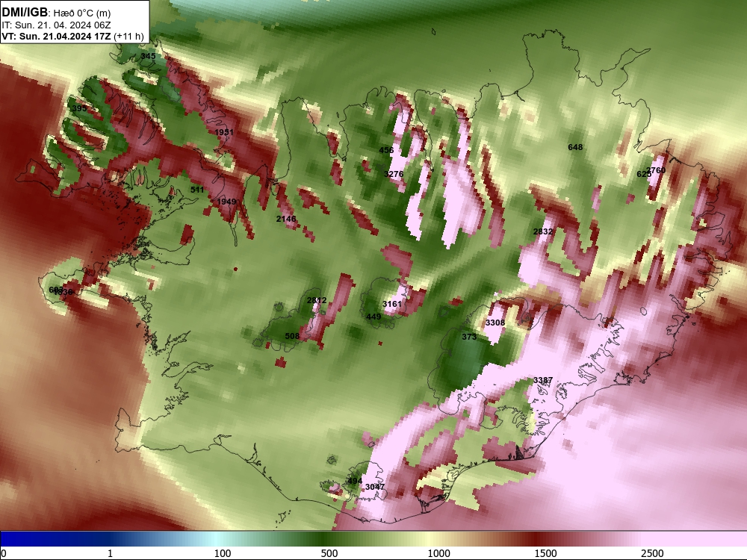Click the 3047 height label

point(375,487)
